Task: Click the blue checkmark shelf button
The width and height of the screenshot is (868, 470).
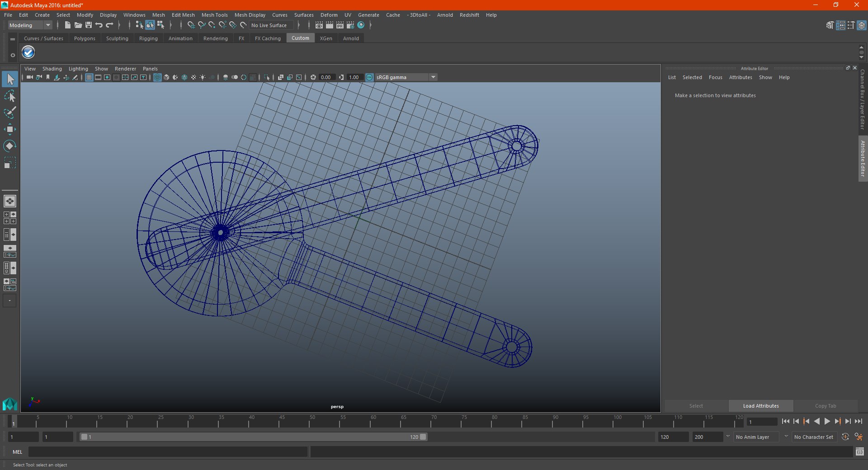Action: pos(28,52)
